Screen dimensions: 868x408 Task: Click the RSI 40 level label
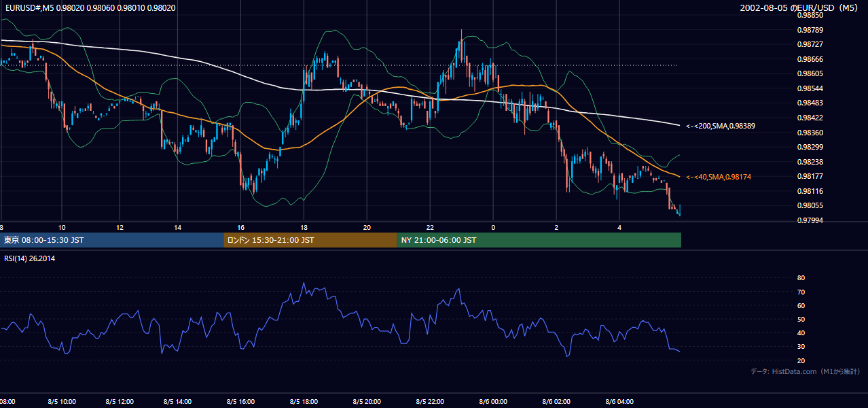click(801, 333)
